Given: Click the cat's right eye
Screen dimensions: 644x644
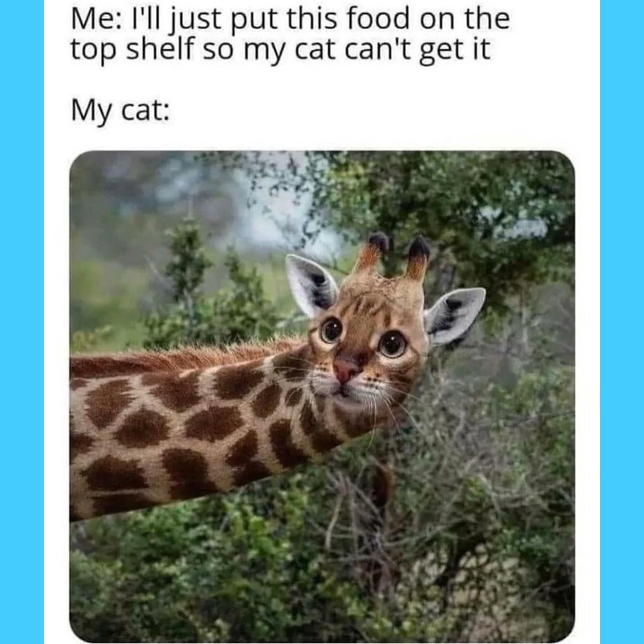Looking at the screenshot, I should coord(392,344).
